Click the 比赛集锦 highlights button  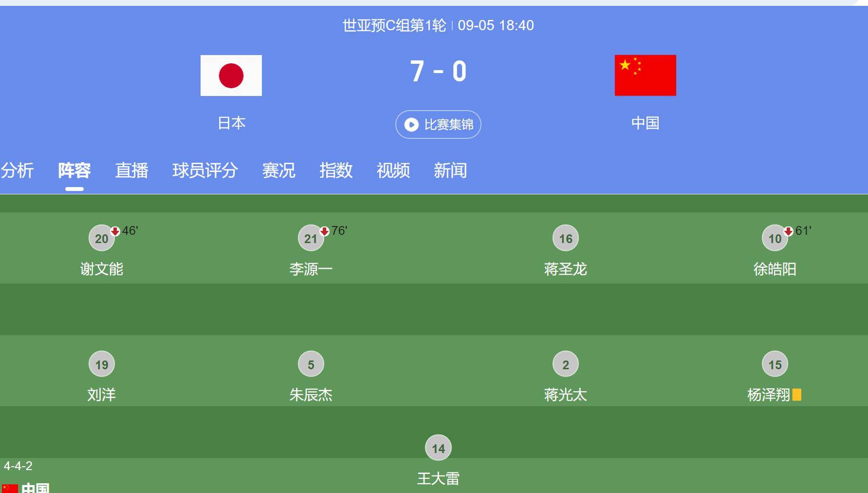click(x=437, y=125)
